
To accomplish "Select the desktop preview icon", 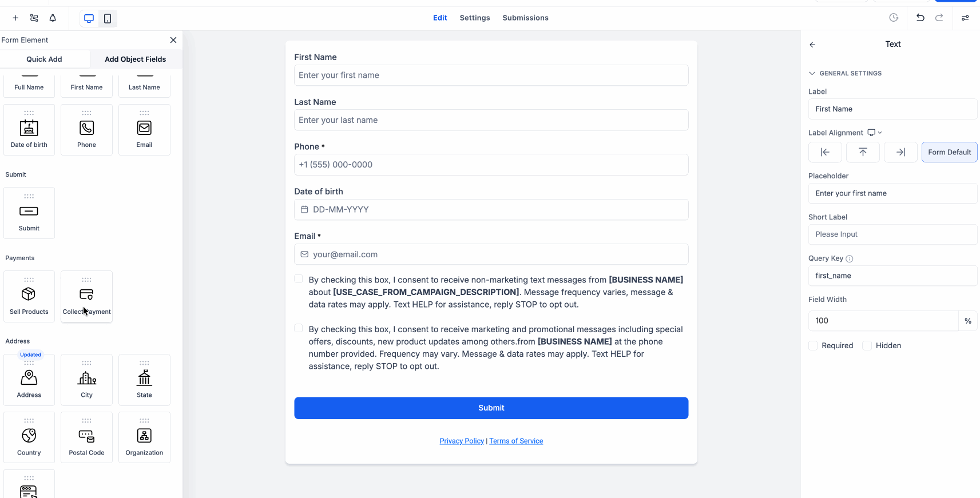I will (89, 18).
